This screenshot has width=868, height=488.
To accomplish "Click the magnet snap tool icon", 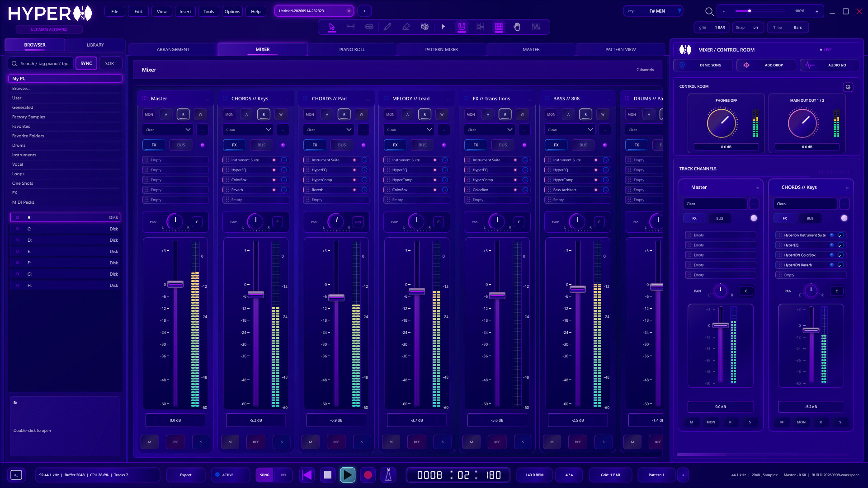I will pyautogui.click(x=462, y=27).
